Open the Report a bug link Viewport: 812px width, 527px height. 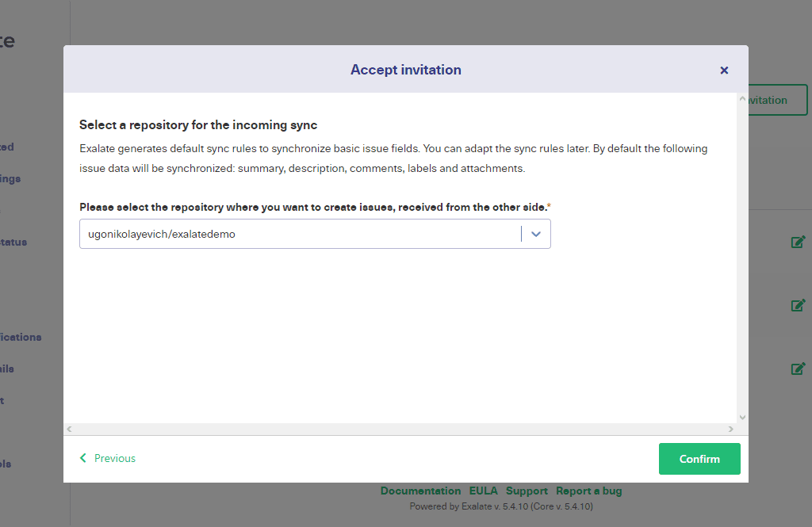click(589, 491)
